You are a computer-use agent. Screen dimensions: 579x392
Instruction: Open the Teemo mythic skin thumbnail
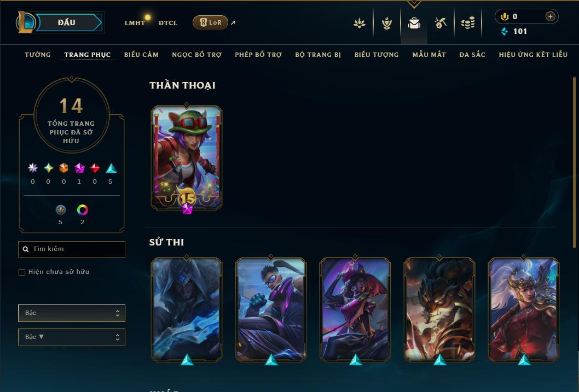187,158
